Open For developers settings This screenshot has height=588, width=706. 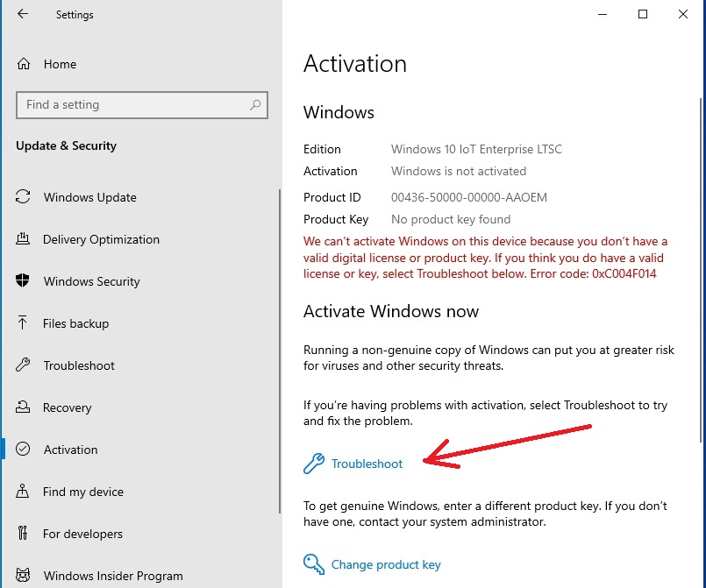[x=82, y=534]
